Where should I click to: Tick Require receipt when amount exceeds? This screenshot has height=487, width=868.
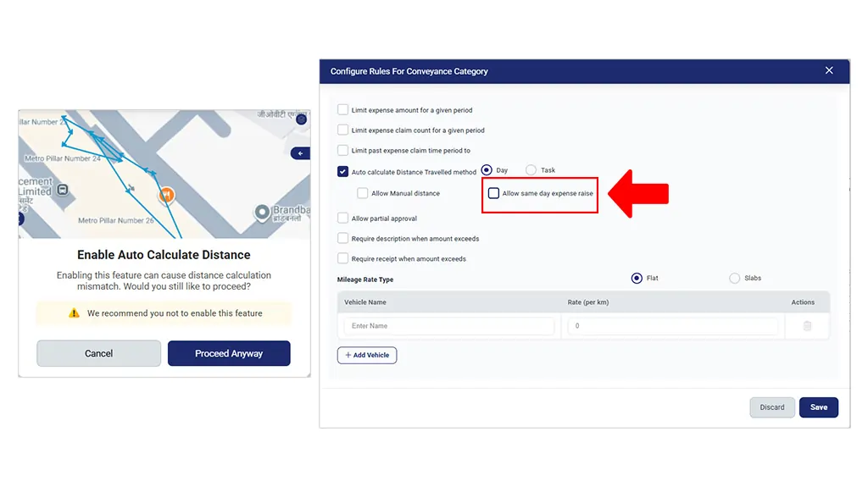342,258
